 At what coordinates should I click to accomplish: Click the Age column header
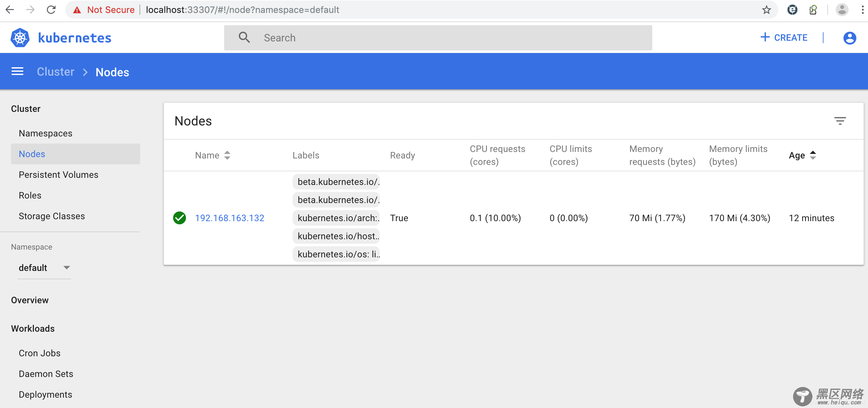point(797,155)
